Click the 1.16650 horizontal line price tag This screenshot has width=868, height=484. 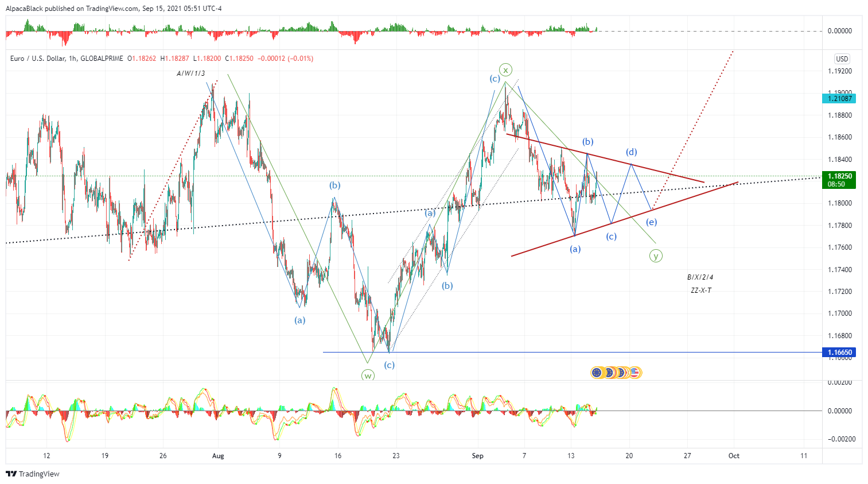(x=839, y=353)
